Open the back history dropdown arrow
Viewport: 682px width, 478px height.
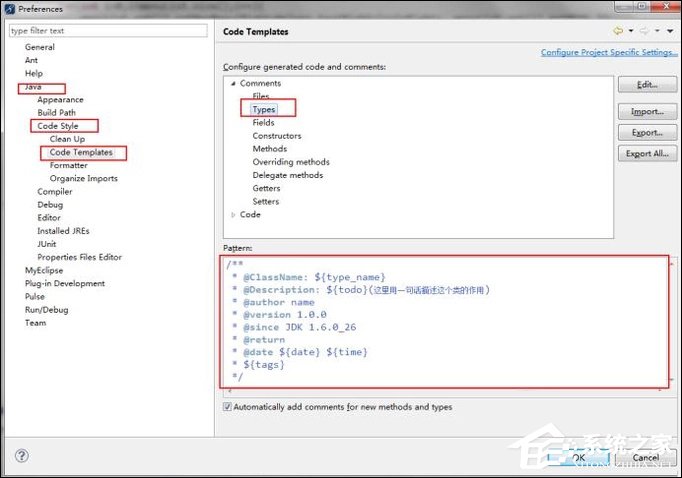[631, 31]
